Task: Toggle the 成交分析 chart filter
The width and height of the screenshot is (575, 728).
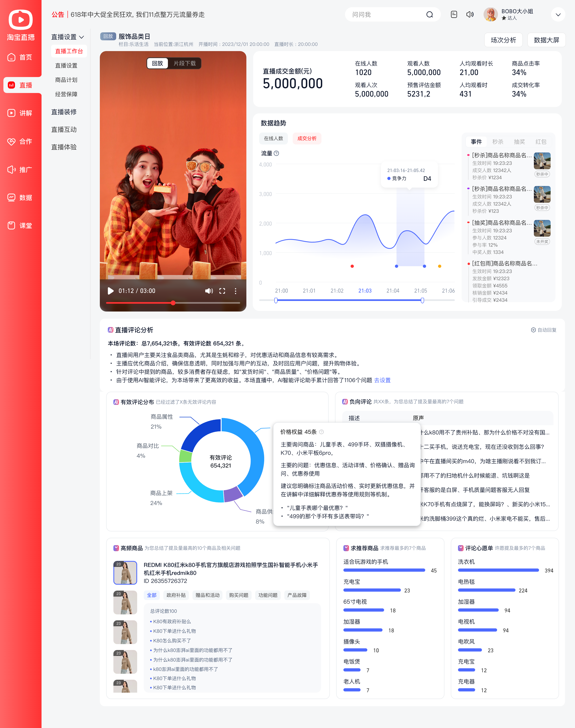Action: pyautogui.click(x=307, y=138)
